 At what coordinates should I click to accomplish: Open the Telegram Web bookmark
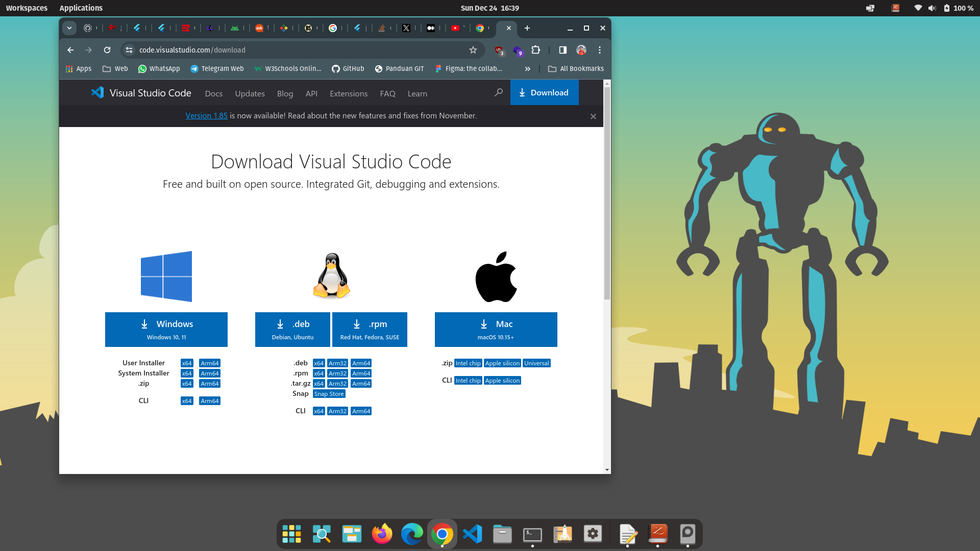click(x=217, y=69)
